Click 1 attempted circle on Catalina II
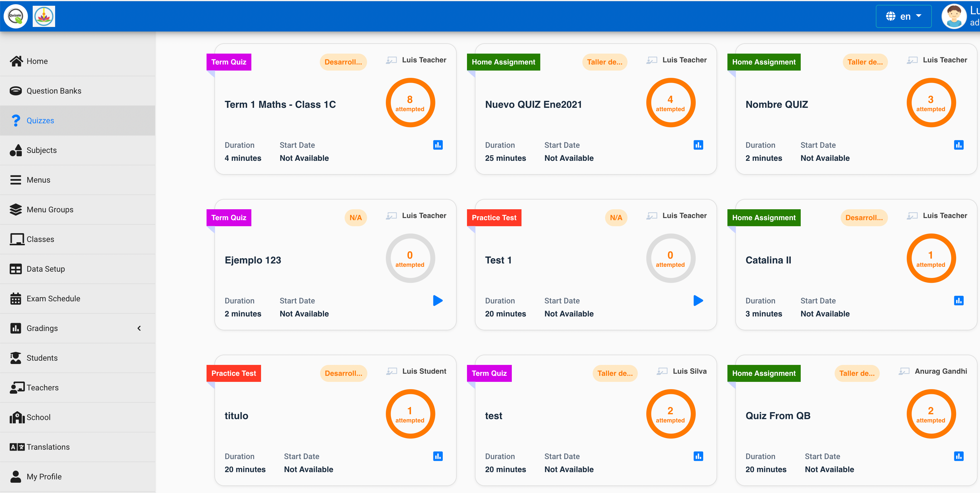Viewport: 980px width, 493px height. tap(931, 258)
